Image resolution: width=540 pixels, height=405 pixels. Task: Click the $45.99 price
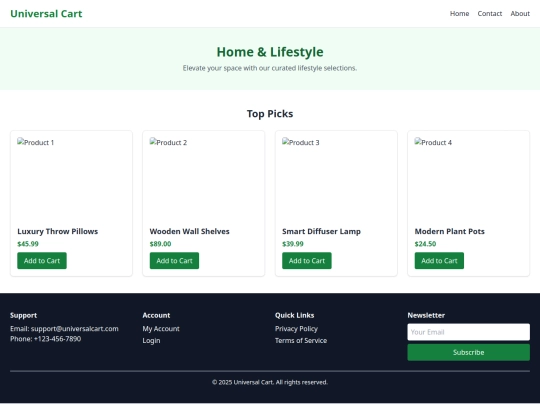28,244
